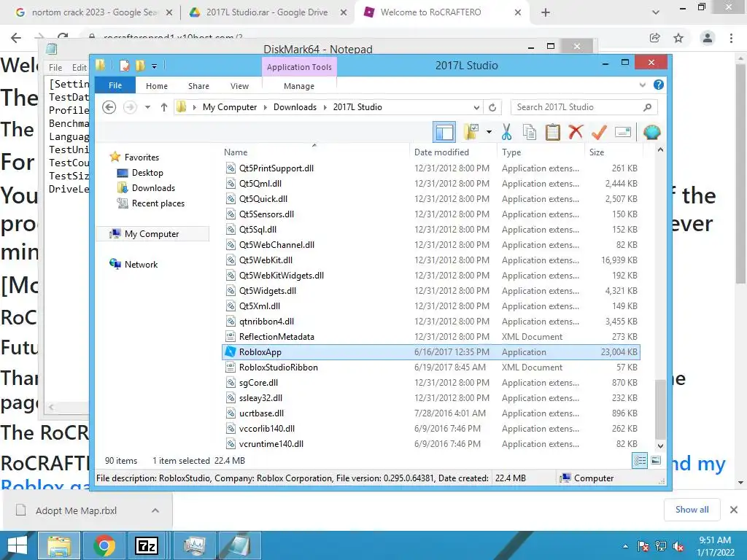Click the Downloads breadcrumb in address bar
This screenshot has width=747, height=560.
[x=295, y=107]
